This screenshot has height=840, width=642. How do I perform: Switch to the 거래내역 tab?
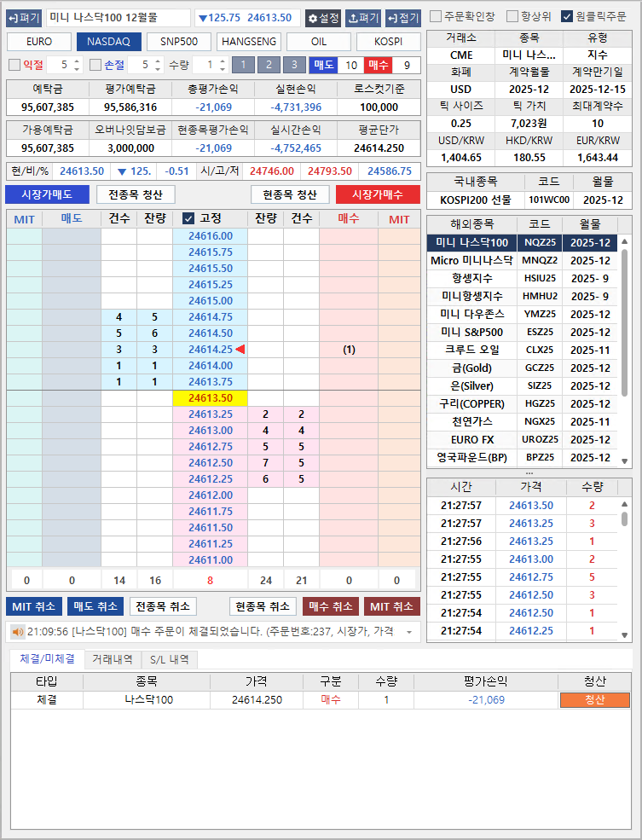(112, 659)
